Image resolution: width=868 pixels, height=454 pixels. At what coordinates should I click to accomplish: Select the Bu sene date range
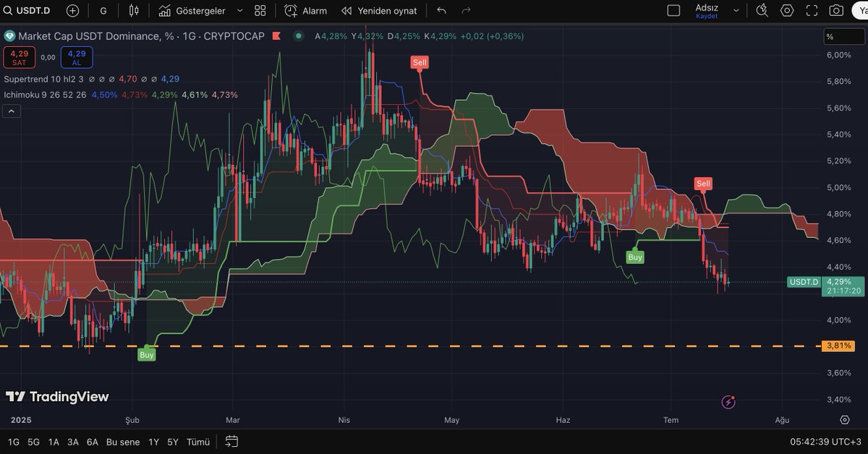(x=123, y=442)
